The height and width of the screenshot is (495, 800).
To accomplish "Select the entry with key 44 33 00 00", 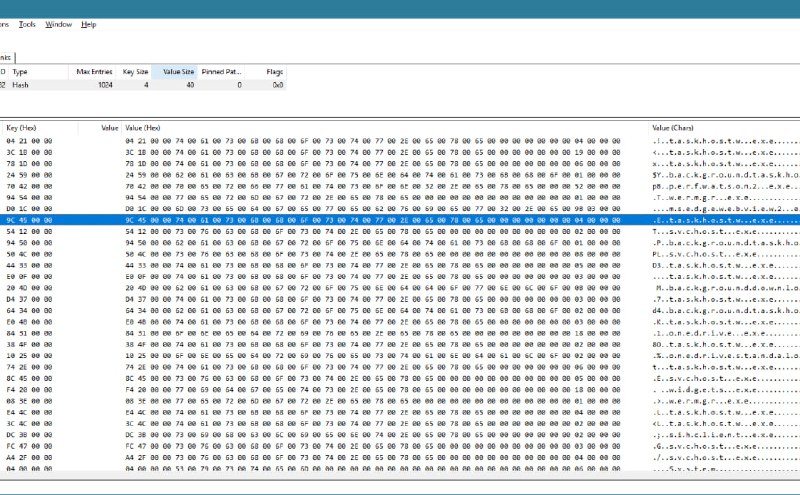I will 29,265.
